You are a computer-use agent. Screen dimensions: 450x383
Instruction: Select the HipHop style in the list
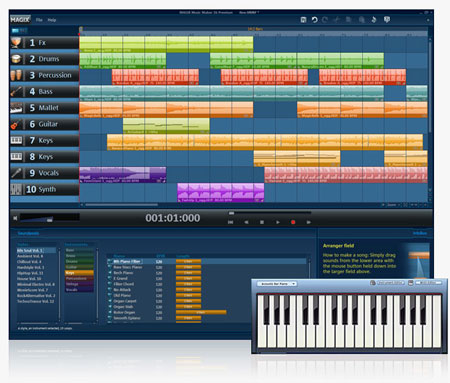click(x=30, y=273)
